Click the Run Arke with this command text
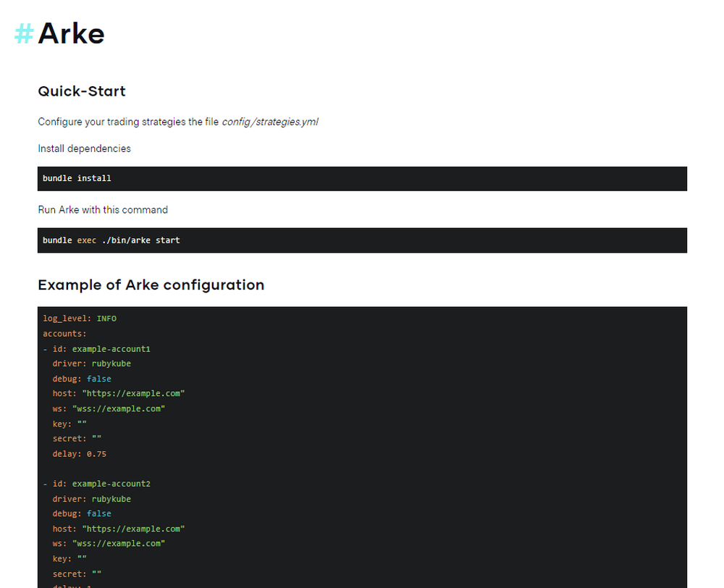 point(103,209)
